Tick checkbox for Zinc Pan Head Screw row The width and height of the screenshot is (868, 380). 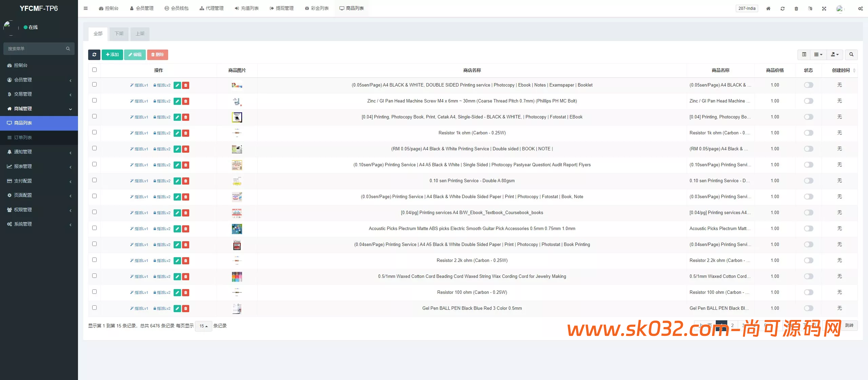click(x=94, y=100)
